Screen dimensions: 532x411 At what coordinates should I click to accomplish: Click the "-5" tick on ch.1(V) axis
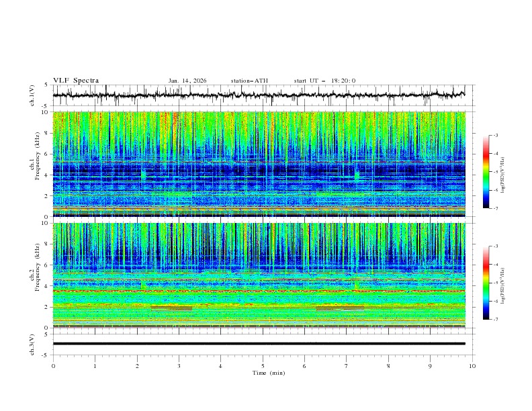tap(46, 106)
